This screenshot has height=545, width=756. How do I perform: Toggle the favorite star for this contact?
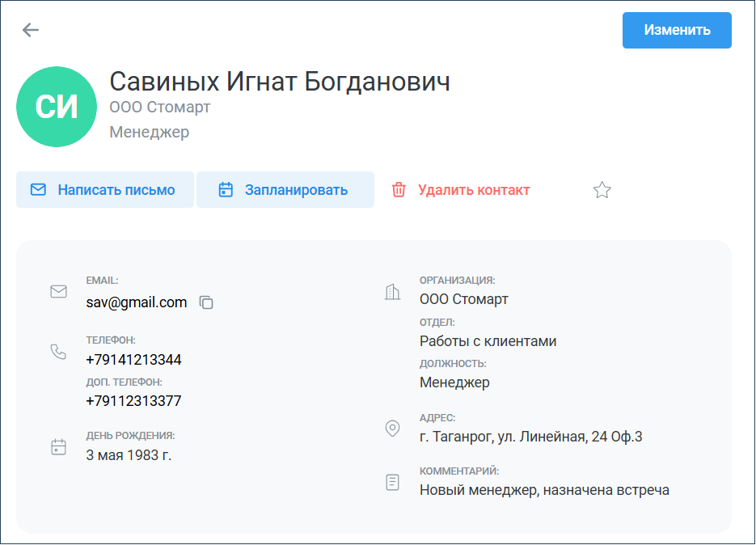602,189
